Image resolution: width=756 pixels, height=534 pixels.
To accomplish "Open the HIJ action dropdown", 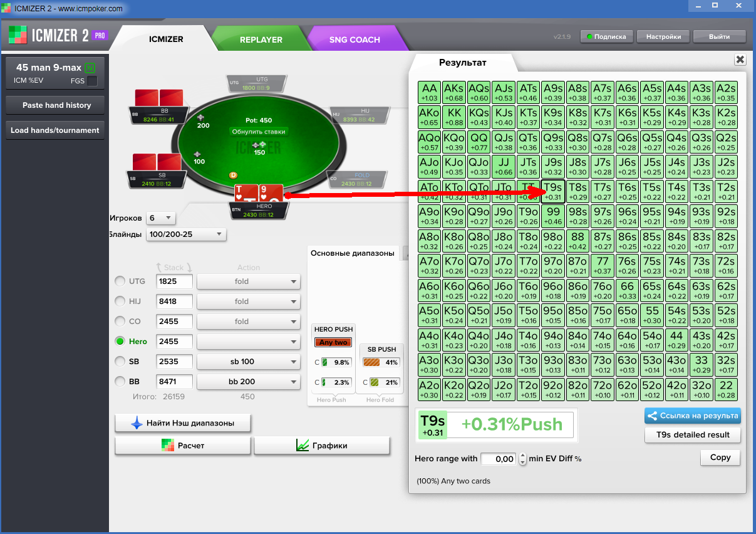I will coord(249,301).
